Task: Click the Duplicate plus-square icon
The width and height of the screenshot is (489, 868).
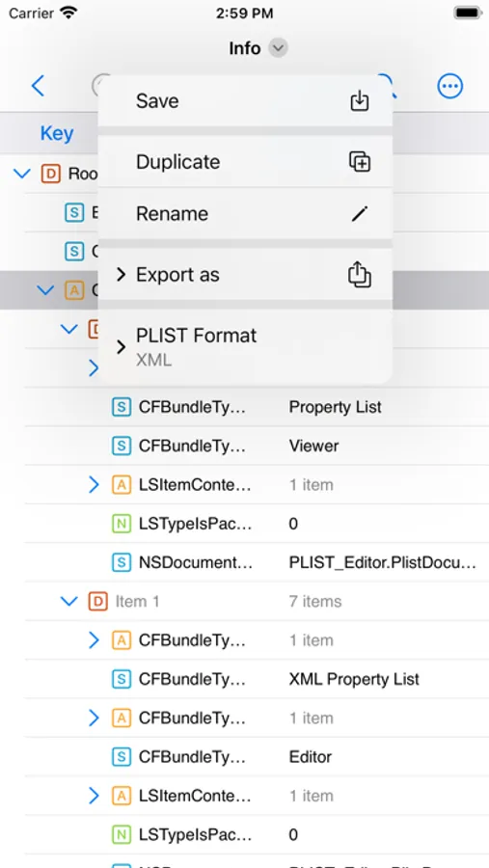Action: click(360, 162)
